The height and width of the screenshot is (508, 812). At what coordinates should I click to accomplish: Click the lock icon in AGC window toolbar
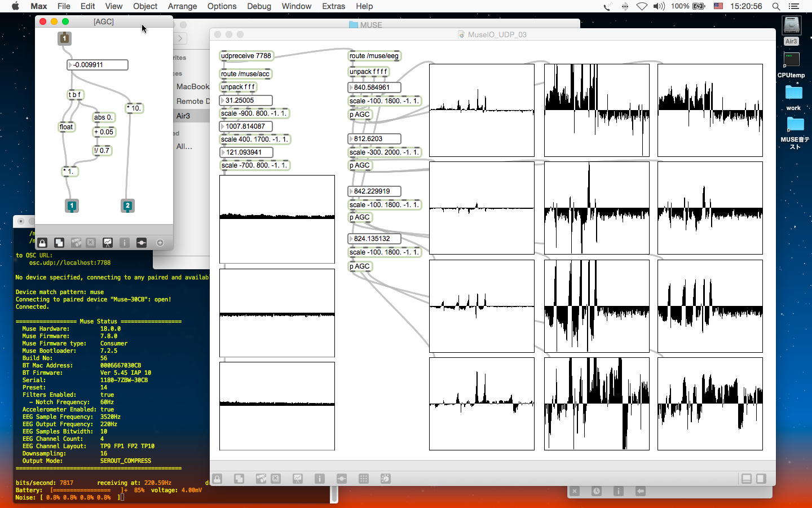pyautogui.click(x=42, y=243)
